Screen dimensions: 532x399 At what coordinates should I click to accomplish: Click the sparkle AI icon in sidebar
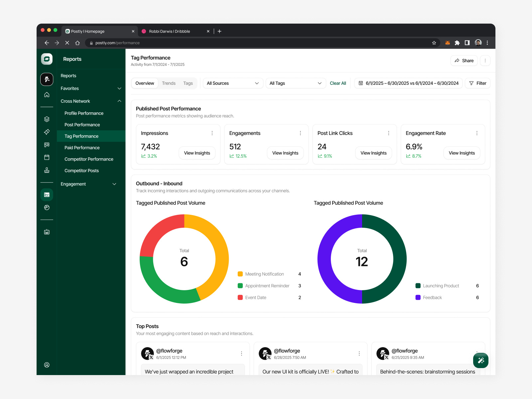tap(47, 132)
